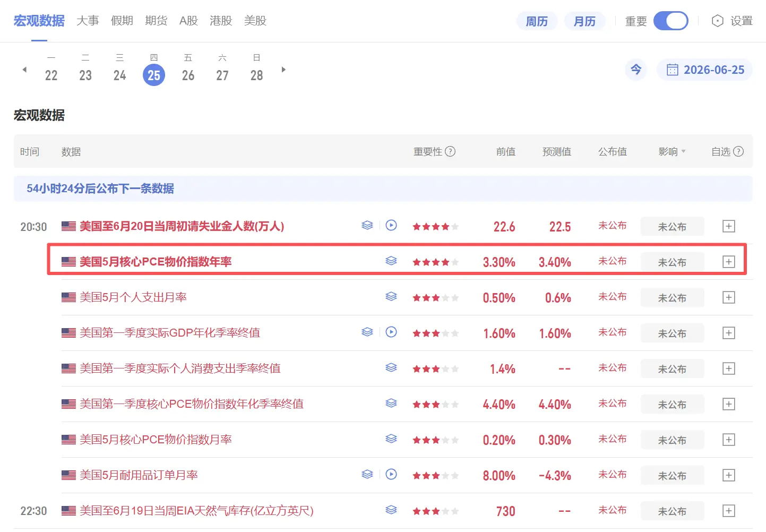Add 实际GDP年化季率终值 to watchlist

click(x=729, y=333)
